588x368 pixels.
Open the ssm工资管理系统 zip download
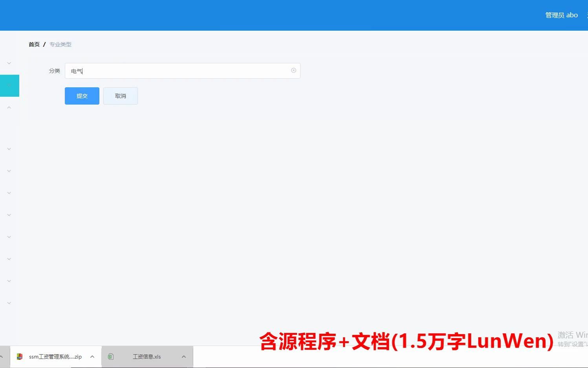[x=55, y=357]
